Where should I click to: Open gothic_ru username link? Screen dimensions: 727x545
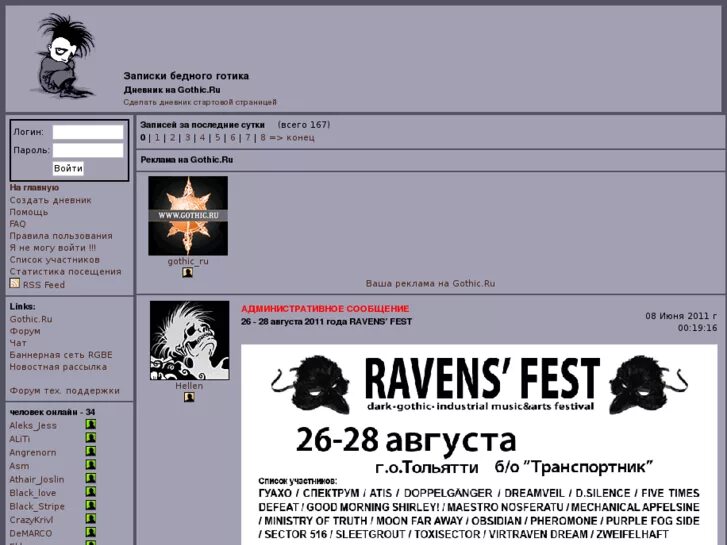coord(188,261)
